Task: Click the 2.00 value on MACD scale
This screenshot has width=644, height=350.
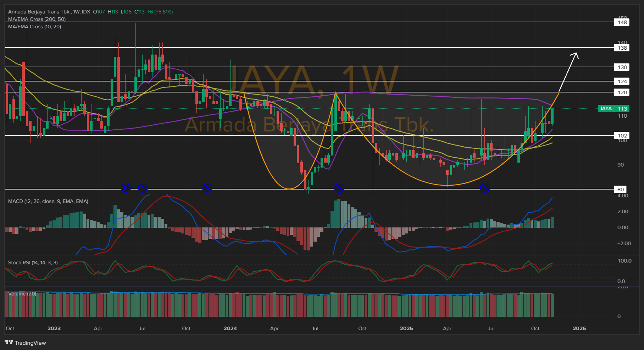Action: point(623,211)
